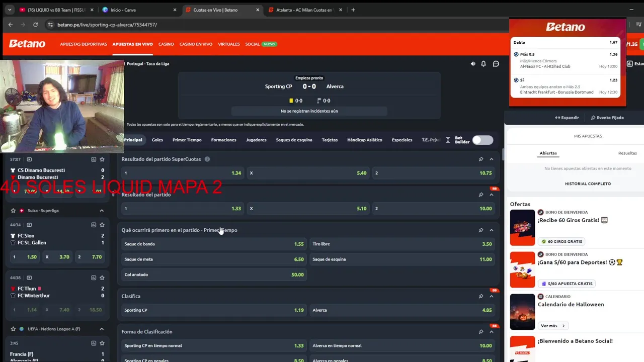The image size is (644, 362).
Task: Collapse the Resultado del partido section
Action: point(492,195)
